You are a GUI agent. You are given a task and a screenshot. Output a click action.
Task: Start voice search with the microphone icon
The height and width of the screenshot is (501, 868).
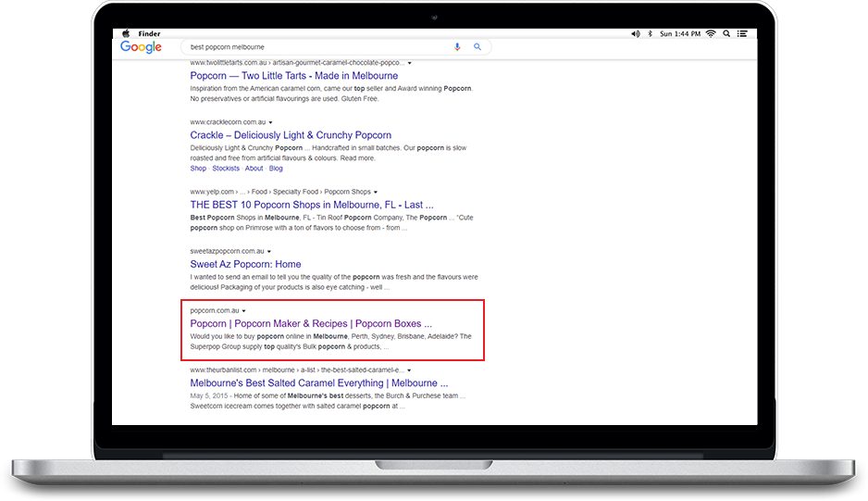point(457,47)
